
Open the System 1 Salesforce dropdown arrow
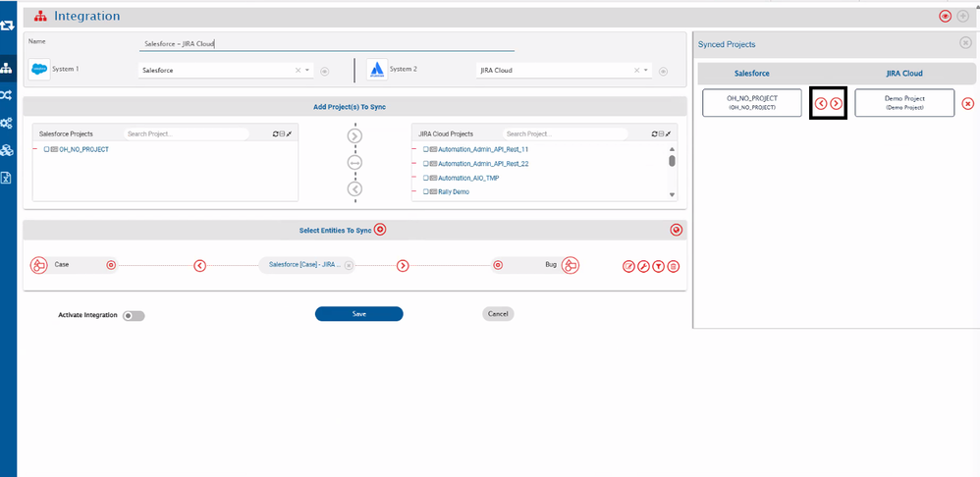coord(307,71)
